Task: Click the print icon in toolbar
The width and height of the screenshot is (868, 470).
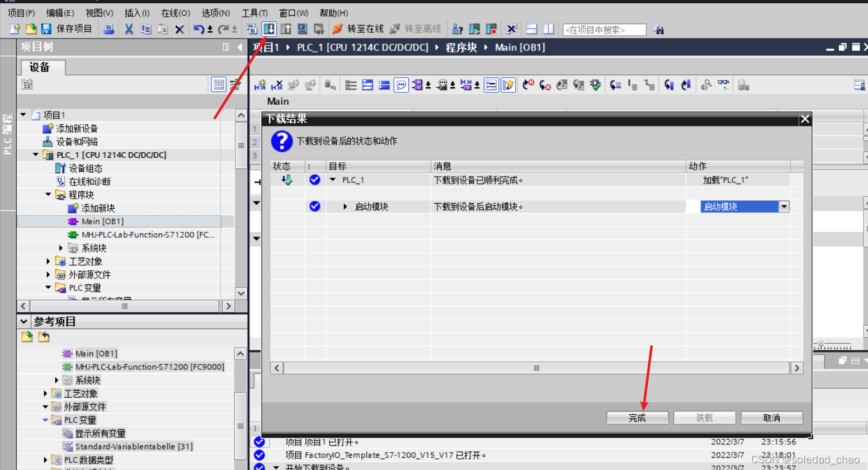Action: [x=109, y=29]
